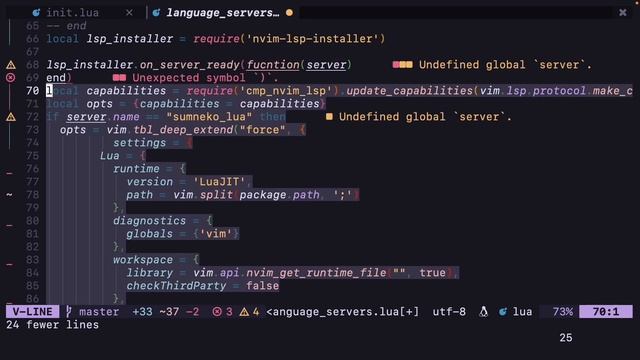
Task: Click 'tbl_deep_extend' on line 73
Action: point(183,130)
